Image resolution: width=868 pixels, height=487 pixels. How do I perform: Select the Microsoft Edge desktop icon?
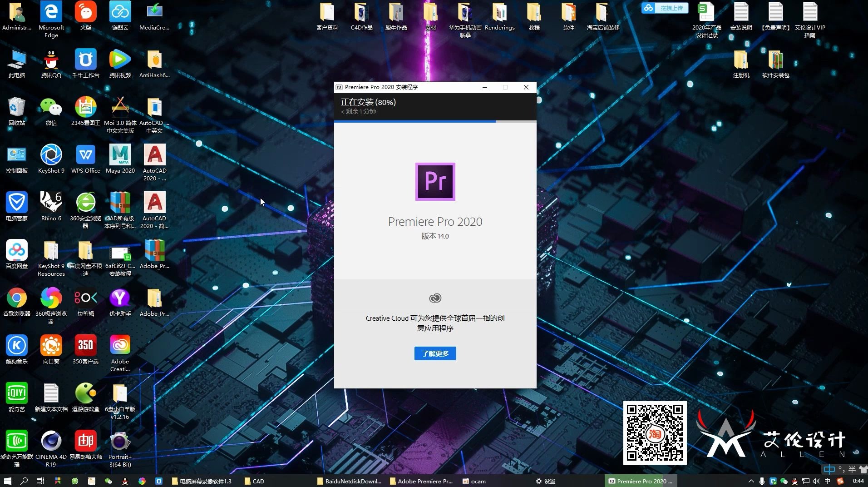pos(51,20)
